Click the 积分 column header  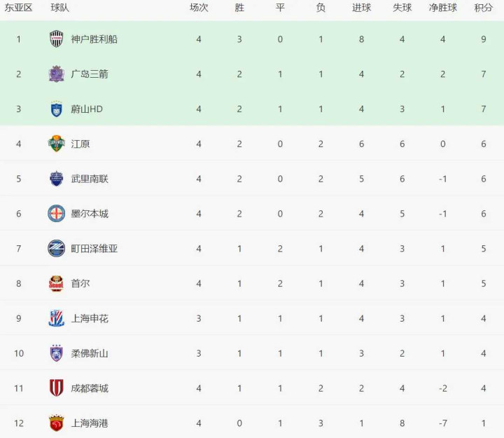coord(483,8)
